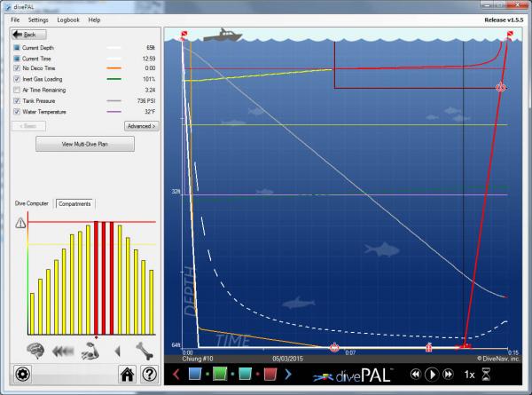Go to previous dive with left chevron
532x395 pixels.
coord(175,374)
